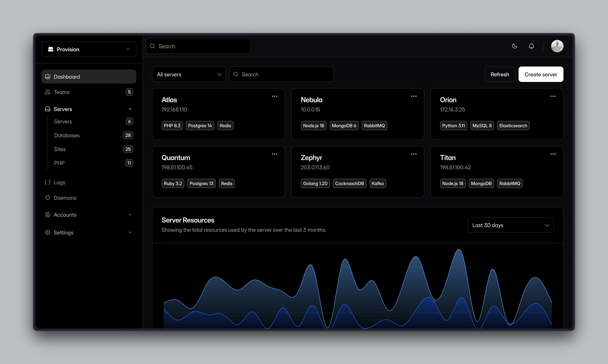Click the Databases menu item
Image resolution: width=608 pixels, height=364 pixels.
point(67,135)
